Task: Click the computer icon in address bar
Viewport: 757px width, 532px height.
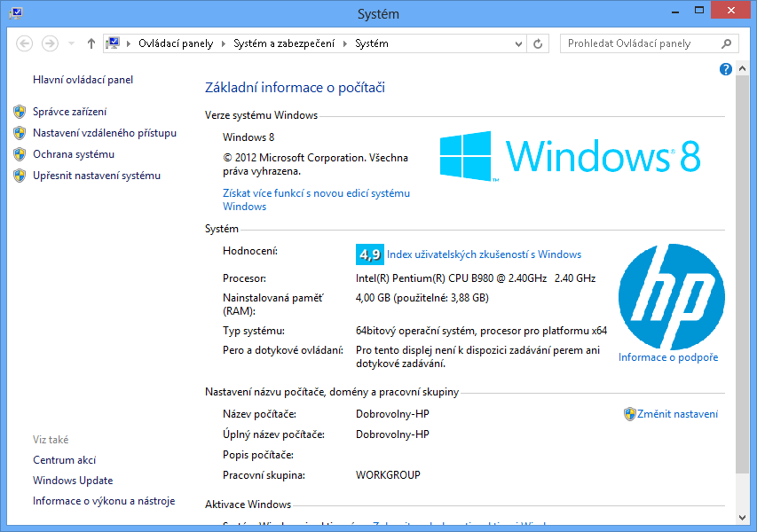Action: [x=113, y=43]
